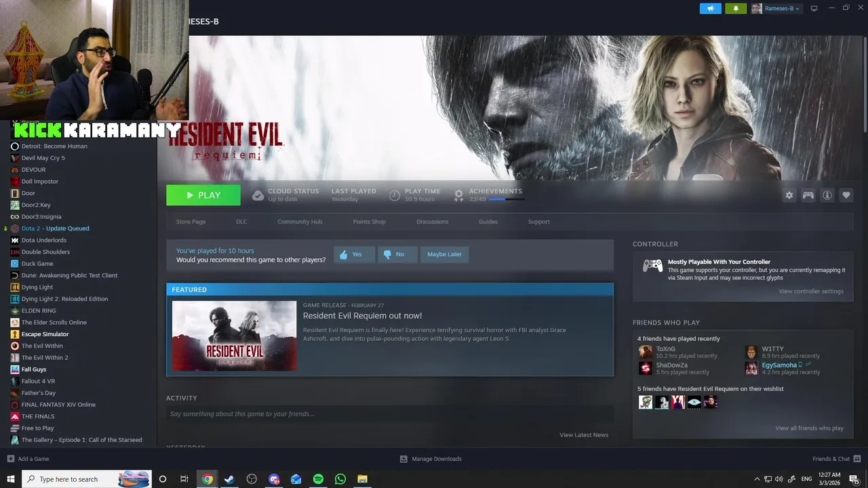
Task: Open the Points Shop tab
Action: (x=369, y=222)
